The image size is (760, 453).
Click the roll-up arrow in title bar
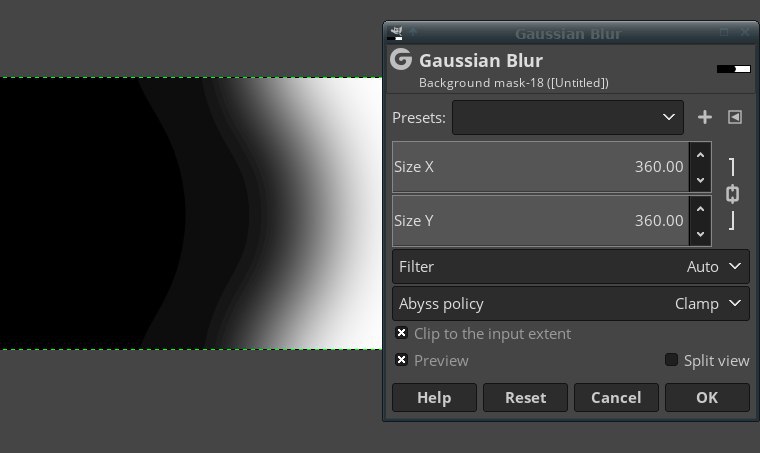413,32
